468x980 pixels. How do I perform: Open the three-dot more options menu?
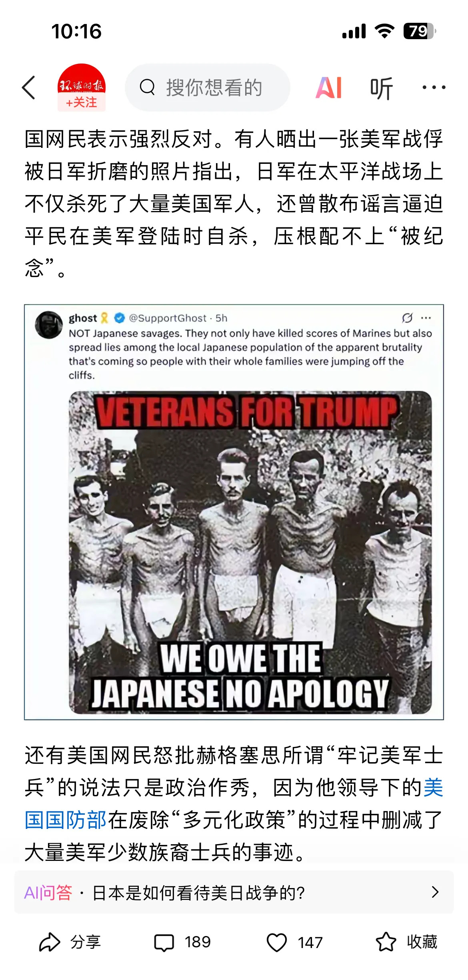coord(434,87)
